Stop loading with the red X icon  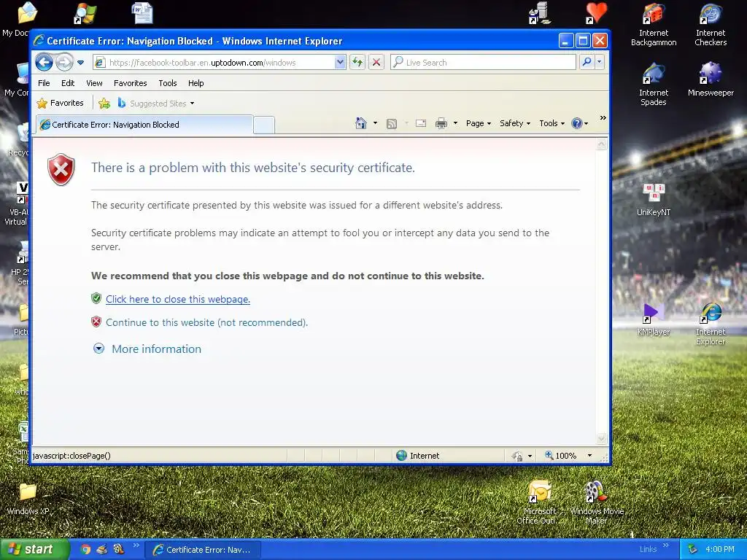pyautogui.click(x=376, y=63)
